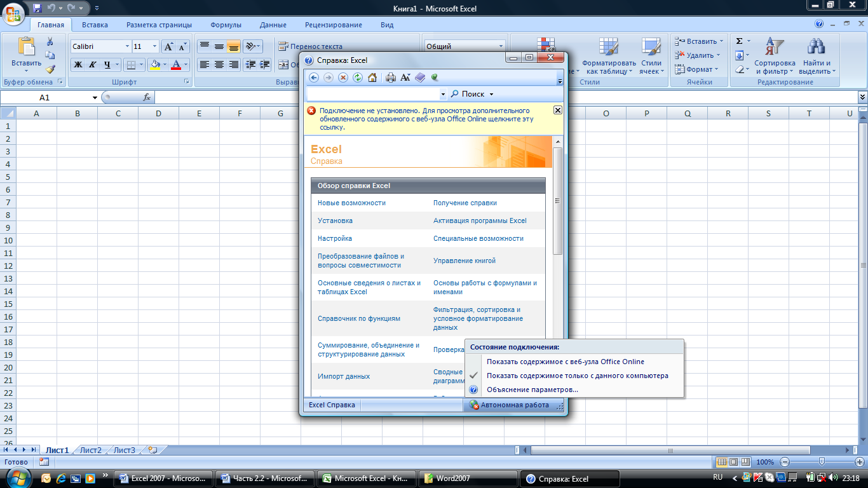868x488 pixels.
Task: Click the Fill down arrow icon
Action: (x=739, y=55)
